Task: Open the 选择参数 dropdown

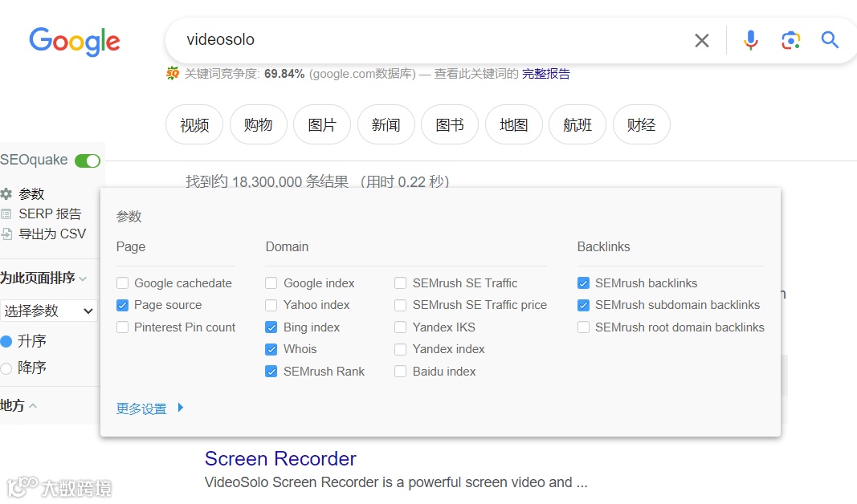Action: (x=49, y=311)
